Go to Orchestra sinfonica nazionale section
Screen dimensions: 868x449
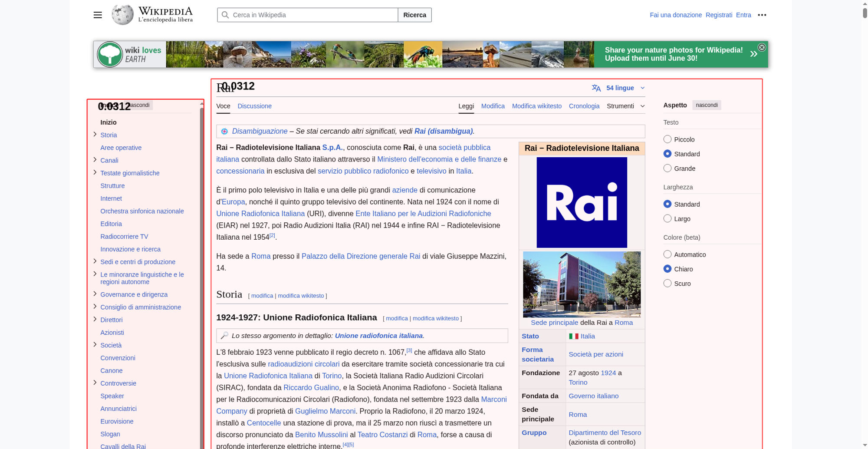tap(142, 211)
